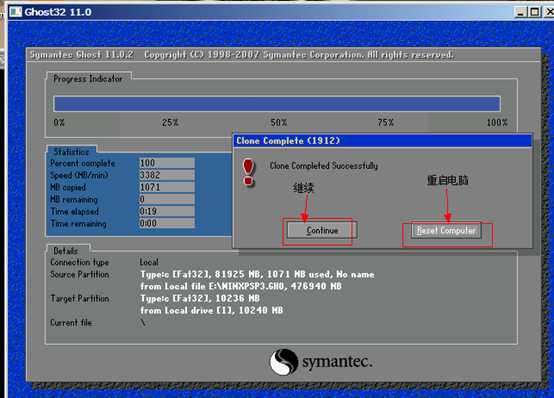The height and width of the screenshot is (398, 554).
Task: Click the 'Type:c [Fat32], 10236 MB' target line
Action: click(200, 298)
